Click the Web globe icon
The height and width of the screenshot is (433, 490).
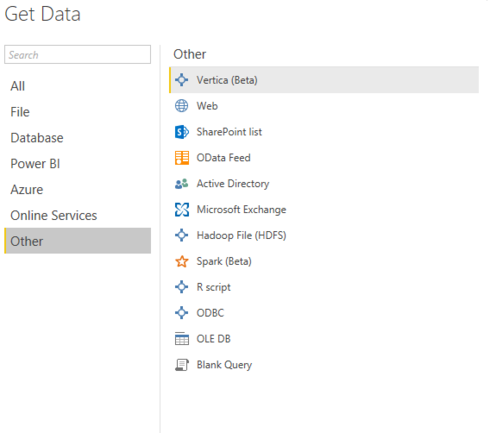[182, 106]
